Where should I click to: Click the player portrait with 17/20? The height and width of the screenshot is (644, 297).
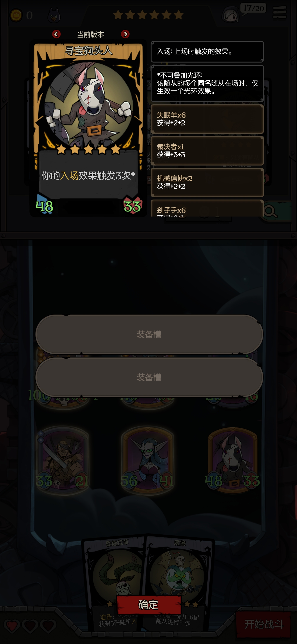pyautogui.click(x=231, y=15)
